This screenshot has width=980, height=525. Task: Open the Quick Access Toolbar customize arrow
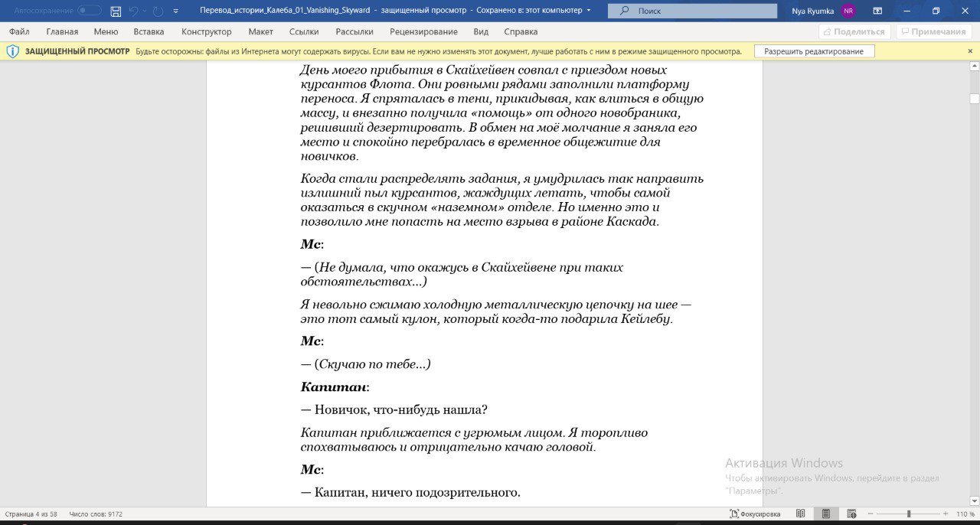tap(176, 11)
